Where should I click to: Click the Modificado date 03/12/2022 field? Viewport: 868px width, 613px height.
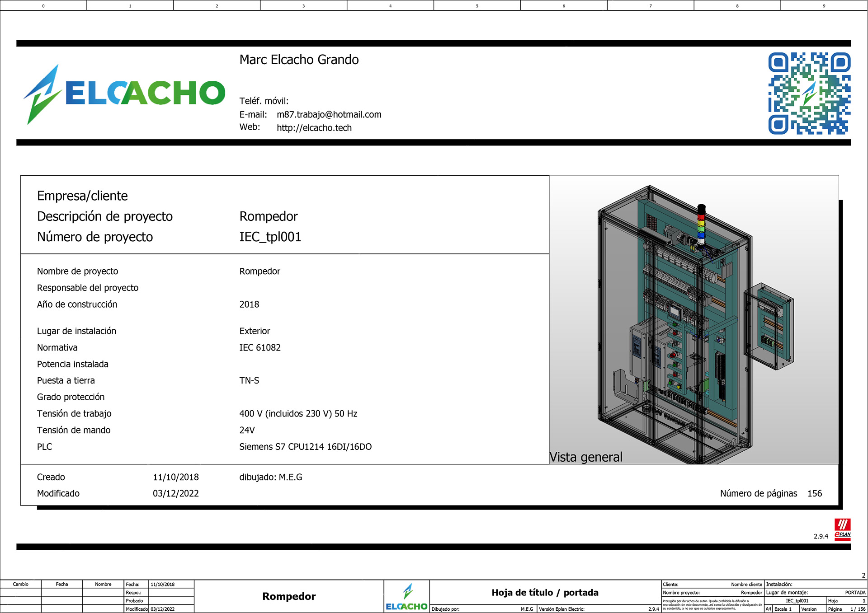(175, 493)
